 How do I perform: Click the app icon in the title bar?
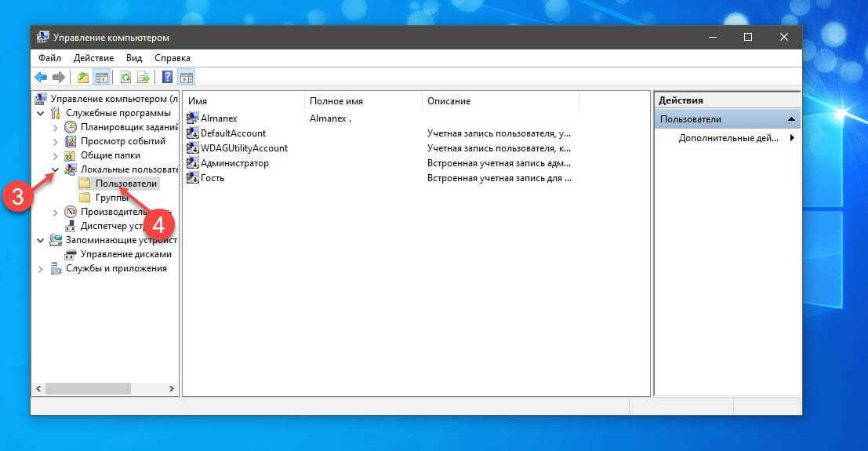pos(42,37)
